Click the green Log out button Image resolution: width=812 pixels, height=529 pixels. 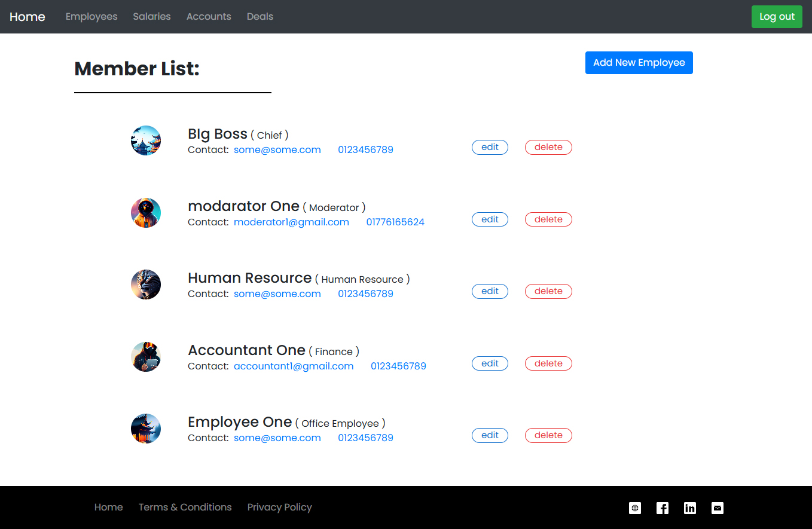[777, 17]
